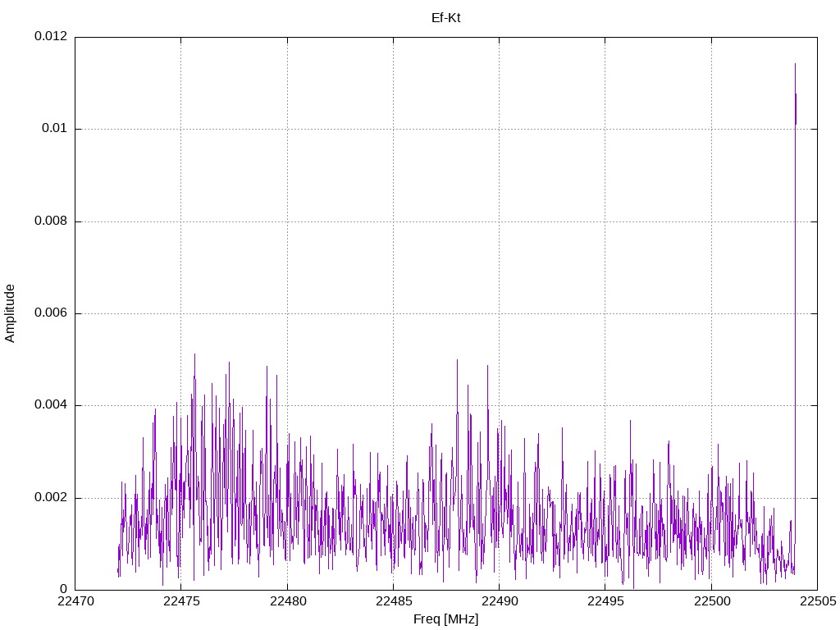Click the 0.006 y-axis tick label
The height and width of the screenshot is (630, 840).
point(51,313)
